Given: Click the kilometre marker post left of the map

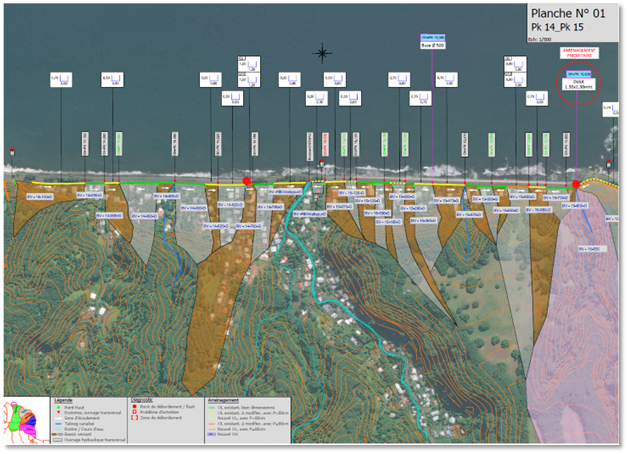Looking at the screenshot, I should point(12,152).
